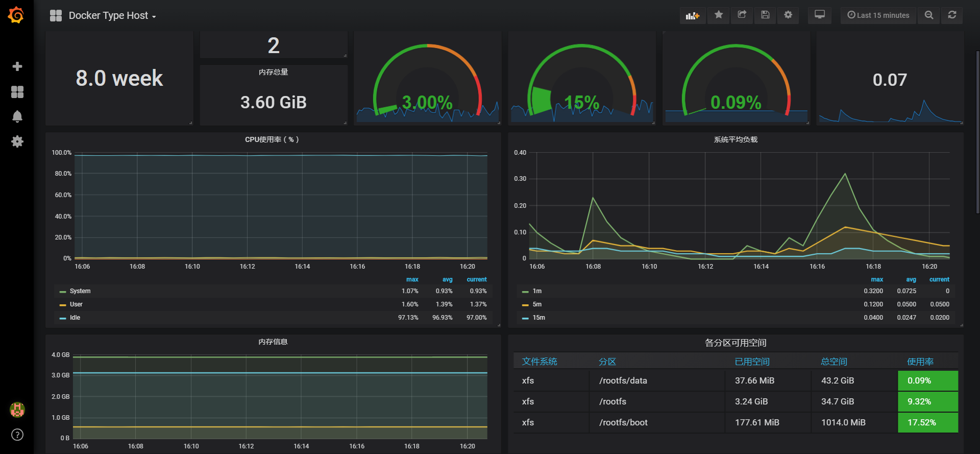Sort load legend by current column
The image size is (980, 454).
pyautogui.click(x=939, y=279)
